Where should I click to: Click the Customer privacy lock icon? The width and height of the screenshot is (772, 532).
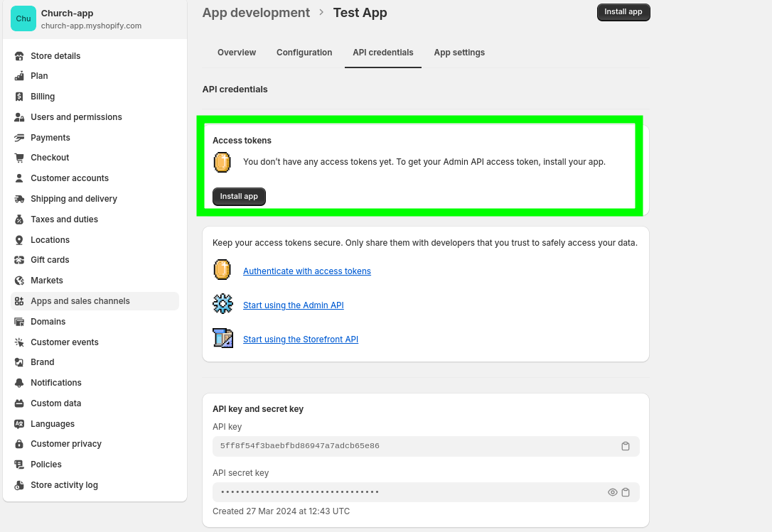coord(19,444)
